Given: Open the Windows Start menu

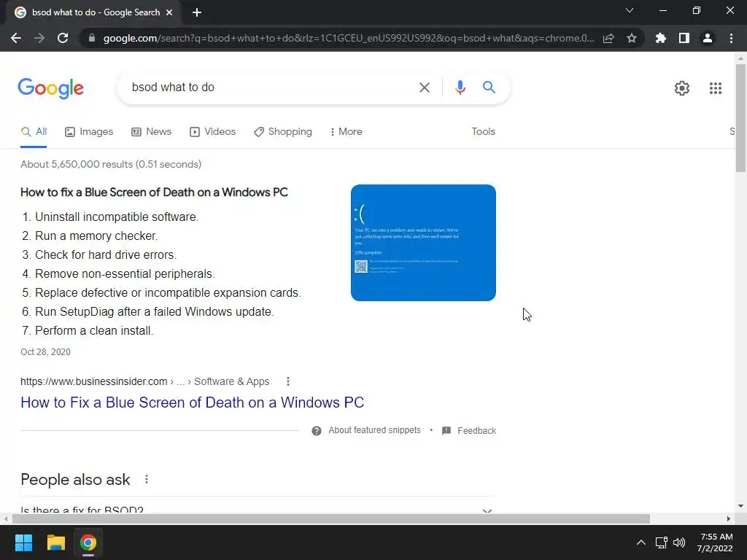Looking at the screenshot, I should point(23,542).
